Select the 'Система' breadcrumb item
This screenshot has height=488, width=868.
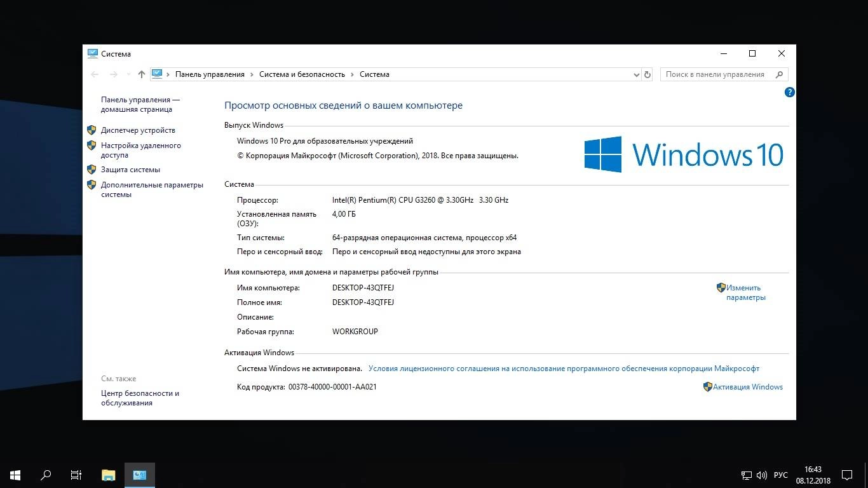[374, 74]
